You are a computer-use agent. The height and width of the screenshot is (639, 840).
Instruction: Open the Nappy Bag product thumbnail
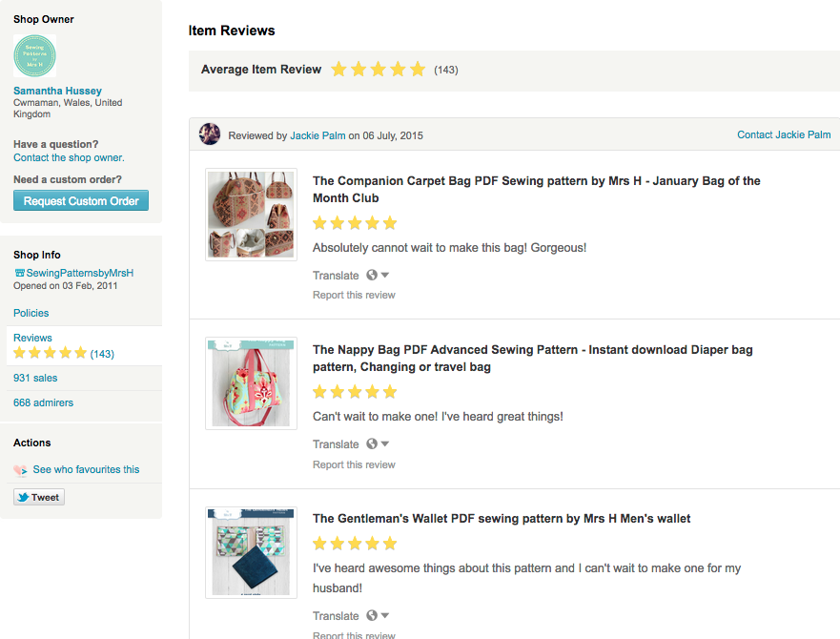tap(252, 383)
